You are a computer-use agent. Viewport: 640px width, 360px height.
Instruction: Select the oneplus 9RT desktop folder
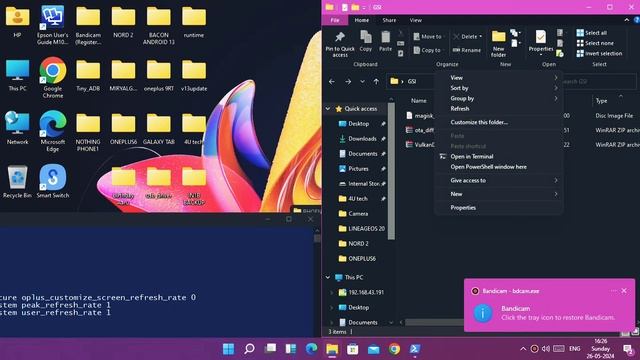tap(158, 75)
